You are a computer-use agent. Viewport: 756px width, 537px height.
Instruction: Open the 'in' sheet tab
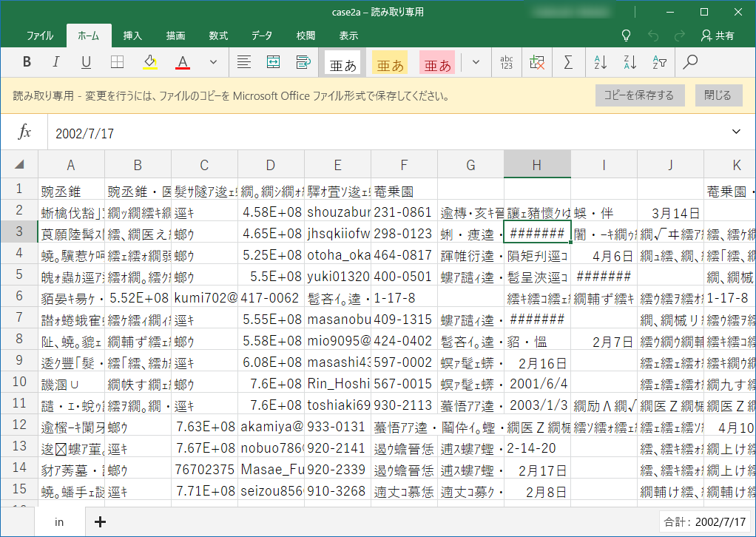pyautogui.click(x=59, y=522)
